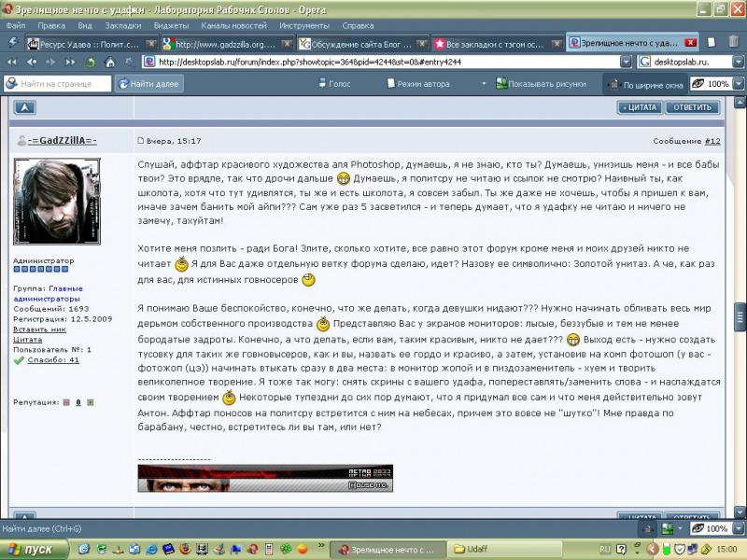Click the red minus reputation icon
Image resolution: width=747 pixels, height=560 pixels.
tap(67, 402)
